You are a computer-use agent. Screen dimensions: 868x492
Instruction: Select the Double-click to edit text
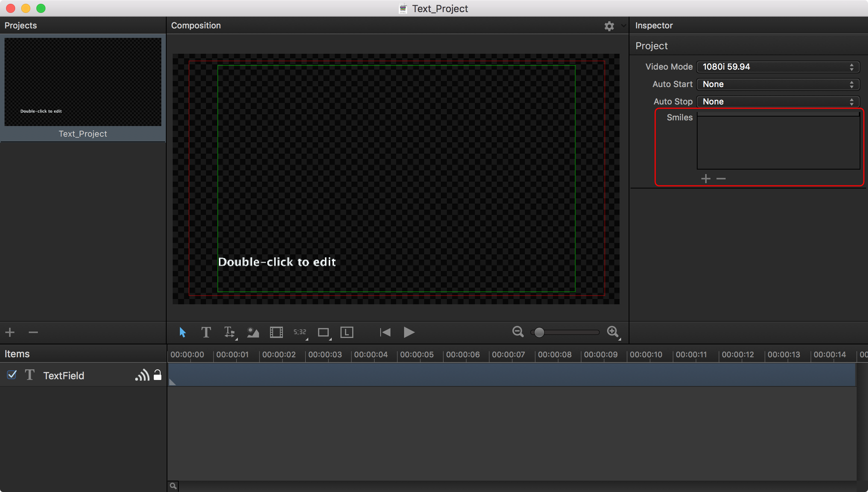click(x=277, y=262)
